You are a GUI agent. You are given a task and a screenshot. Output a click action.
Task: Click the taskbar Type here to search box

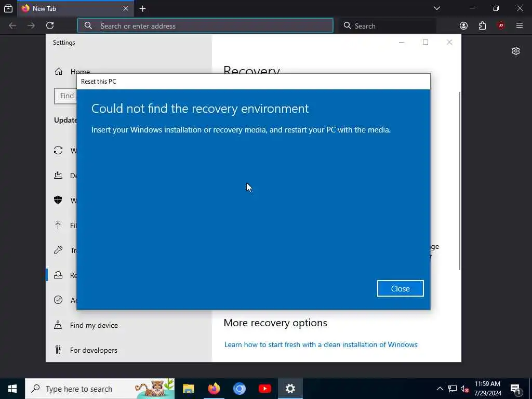pos(100,389)
